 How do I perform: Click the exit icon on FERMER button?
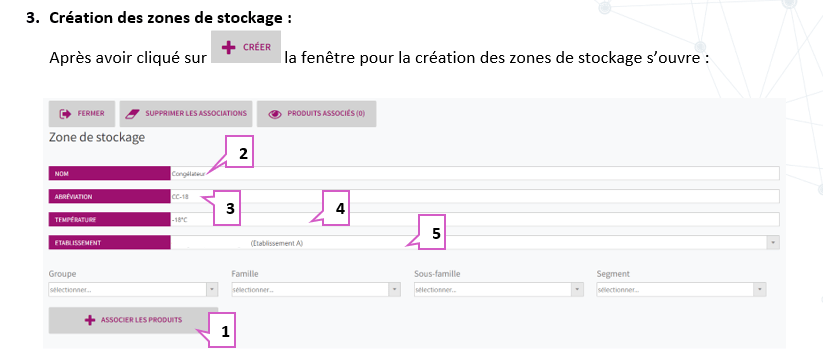click(x=65, y=114)
